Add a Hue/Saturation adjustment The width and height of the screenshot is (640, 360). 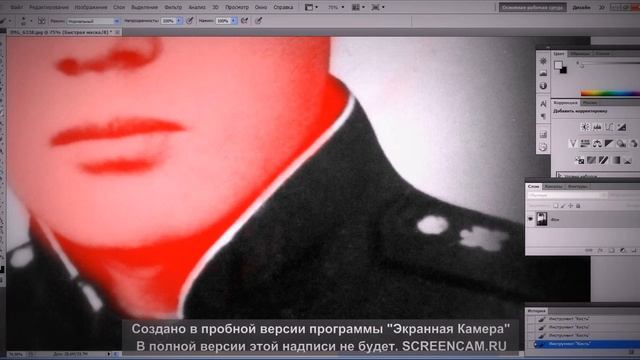[585, 144]
